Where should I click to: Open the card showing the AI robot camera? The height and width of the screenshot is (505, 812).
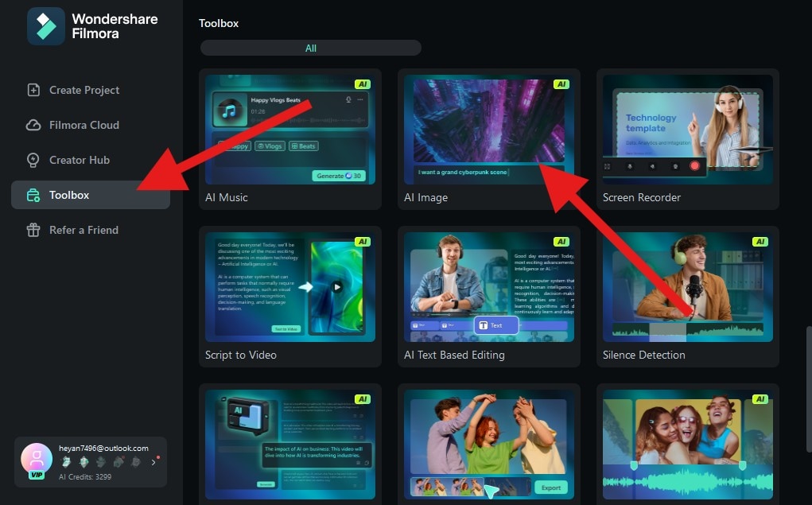point(290,445)
